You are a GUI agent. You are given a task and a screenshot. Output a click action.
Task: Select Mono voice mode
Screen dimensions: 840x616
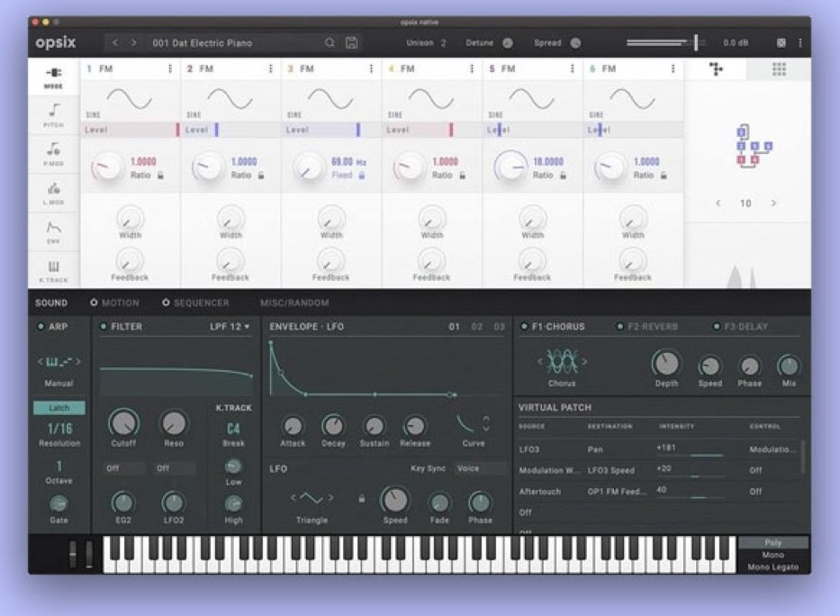point(773,555)
